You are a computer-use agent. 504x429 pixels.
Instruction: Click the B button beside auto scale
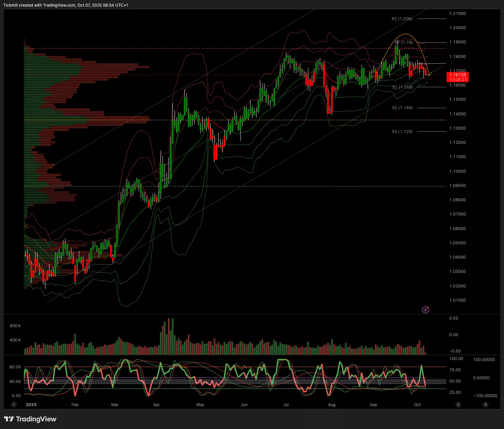point(485,404)
